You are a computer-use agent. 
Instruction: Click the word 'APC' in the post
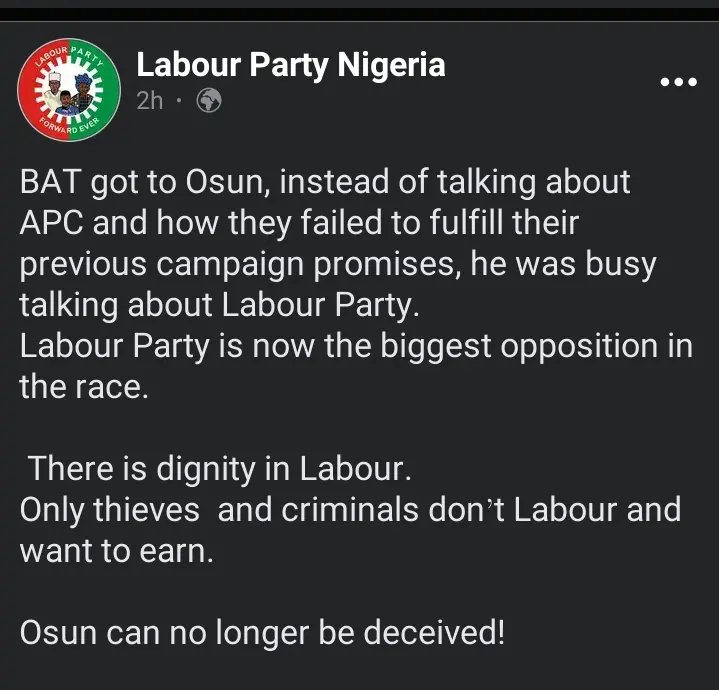pos(51,223)
